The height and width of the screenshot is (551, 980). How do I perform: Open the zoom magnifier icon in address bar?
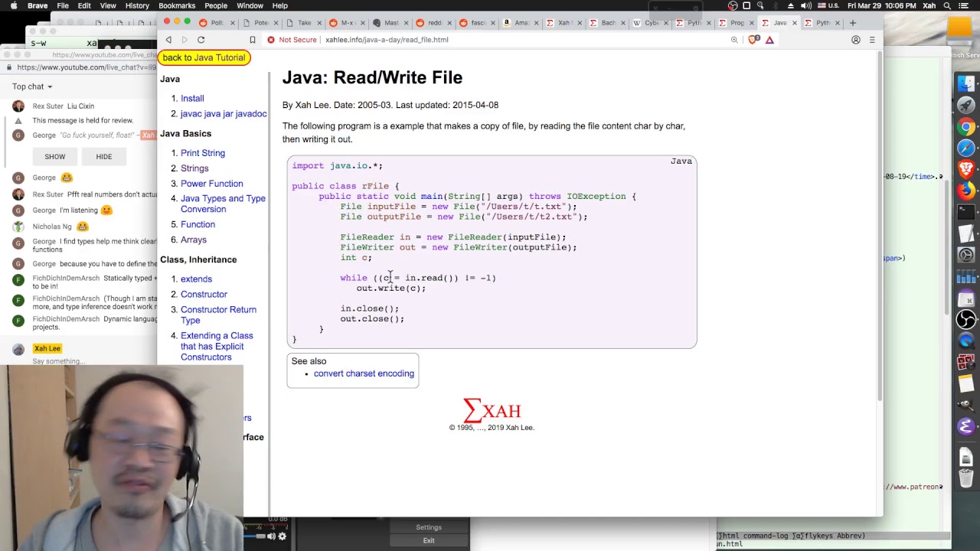point(734,40)
